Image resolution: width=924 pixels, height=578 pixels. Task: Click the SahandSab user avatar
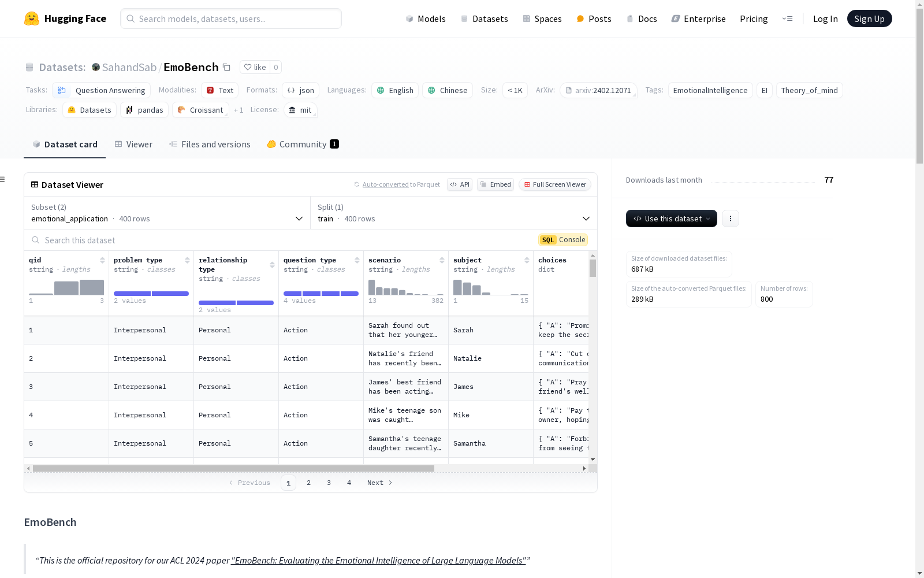pyautogui.click(x=96, y=67)
